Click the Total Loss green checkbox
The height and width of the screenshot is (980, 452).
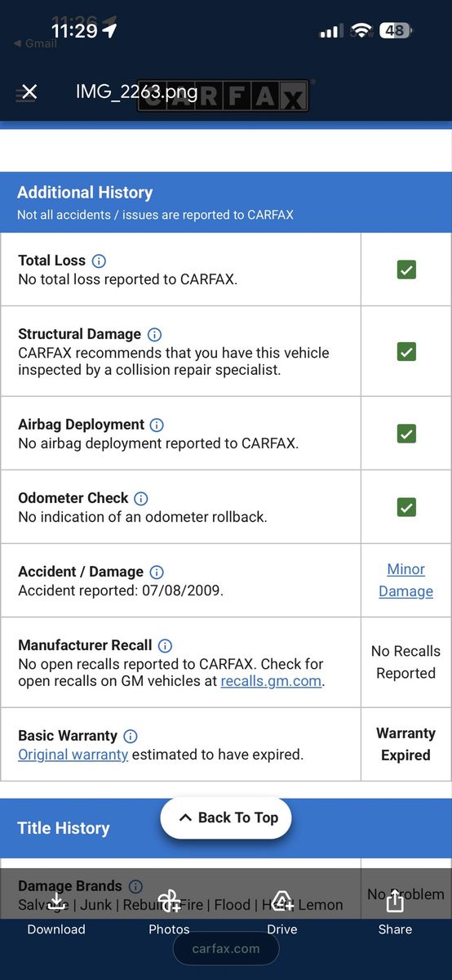click(406, 269)
